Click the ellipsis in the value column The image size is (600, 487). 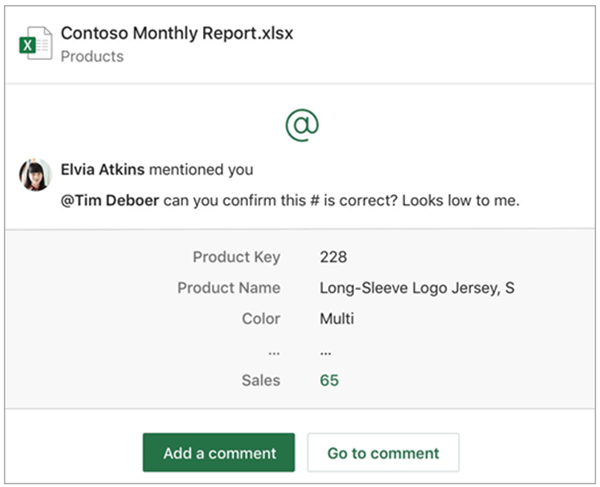326,352
